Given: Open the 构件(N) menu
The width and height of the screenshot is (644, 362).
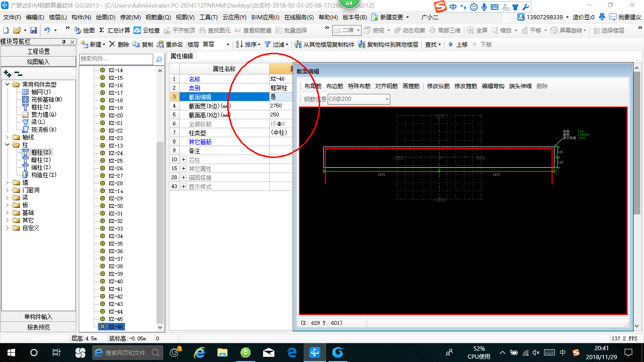Looking at the screenshot, I should pos(81,17).
